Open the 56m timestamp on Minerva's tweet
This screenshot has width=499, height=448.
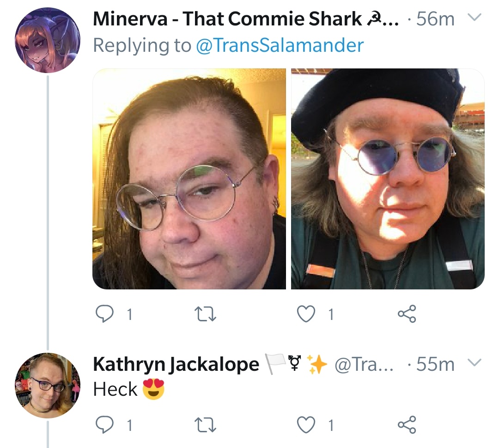(x=435, y=19)
